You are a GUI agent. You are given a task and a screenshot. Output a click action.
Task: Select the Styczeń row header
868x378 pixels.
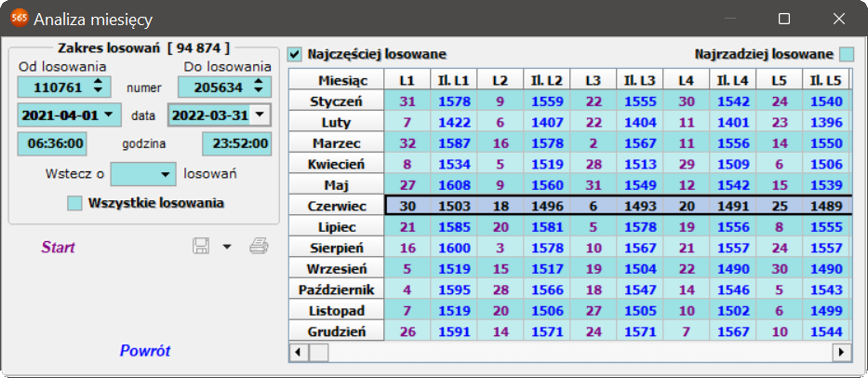(x=336, y=101)
